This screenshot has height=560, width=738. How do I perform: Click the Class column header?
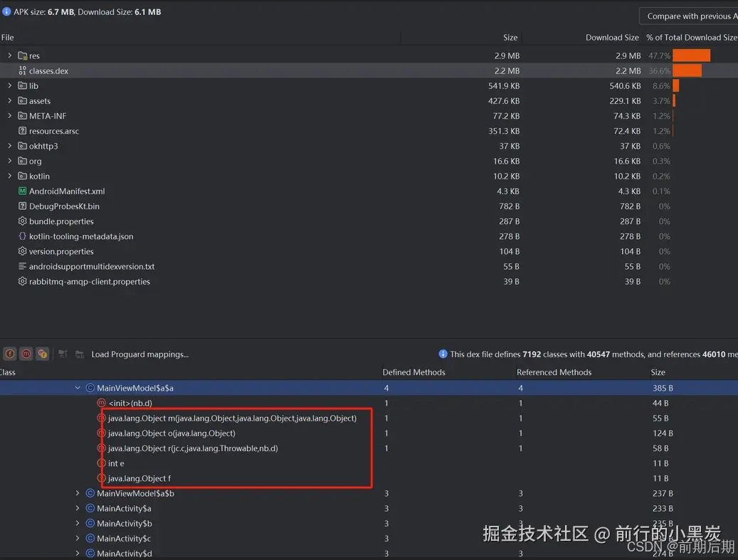(x=8, y=372)
